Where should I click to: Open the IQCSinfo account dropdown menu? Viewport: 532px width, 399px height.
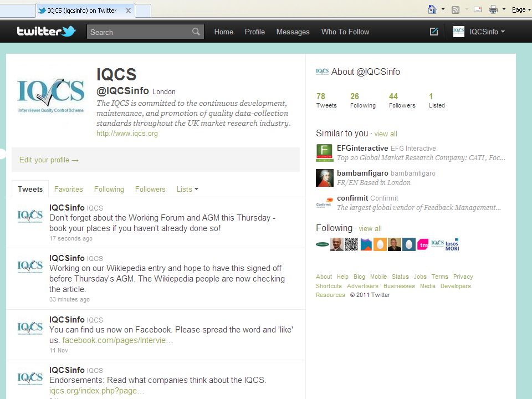[487, 32]
